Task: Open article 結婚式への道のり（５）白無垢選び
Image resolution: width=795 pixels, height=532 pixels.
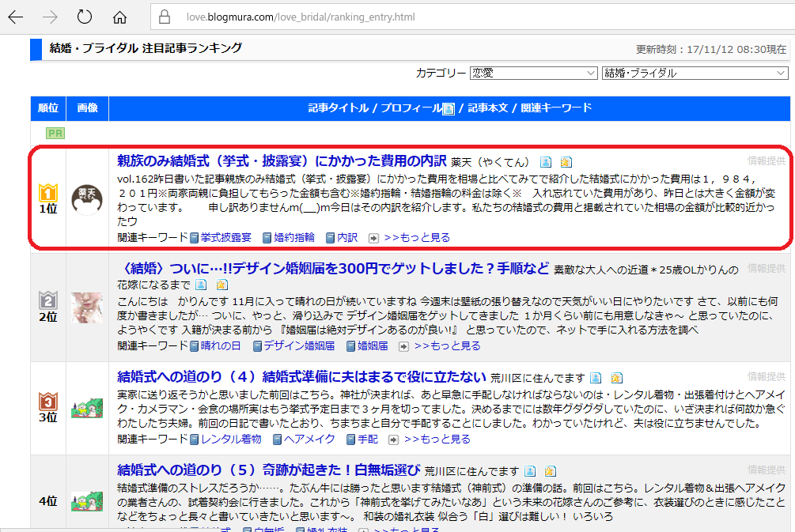Action: click(x=269, y=470)
